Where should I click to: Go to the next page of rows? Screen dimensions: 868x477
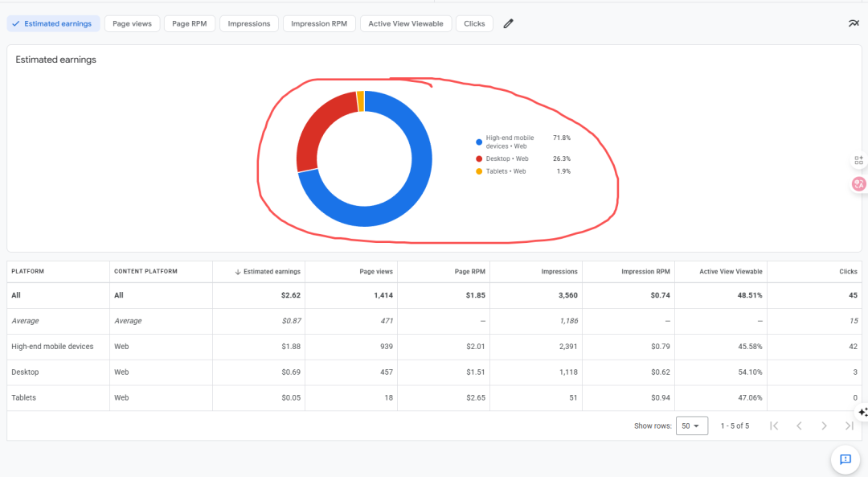824,426
